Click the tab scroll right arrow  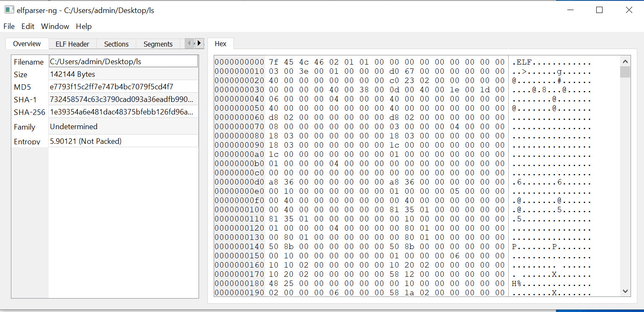(199, 43)
